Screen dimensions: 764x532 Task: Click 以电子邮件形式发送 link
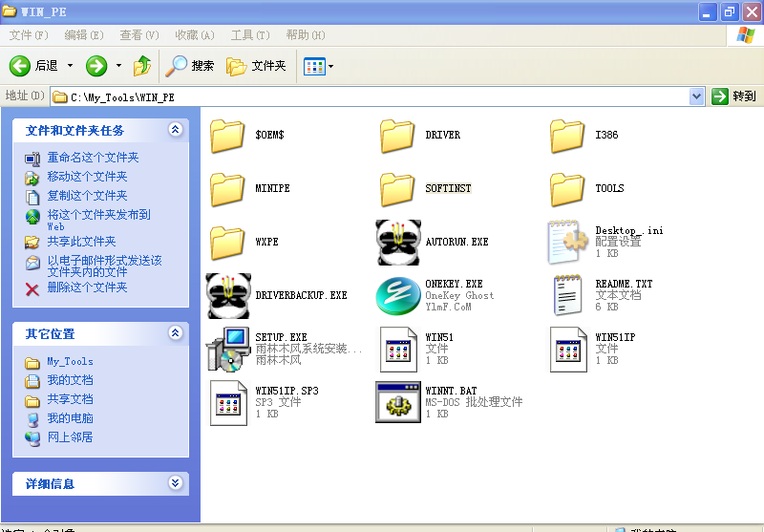(105, 266)
